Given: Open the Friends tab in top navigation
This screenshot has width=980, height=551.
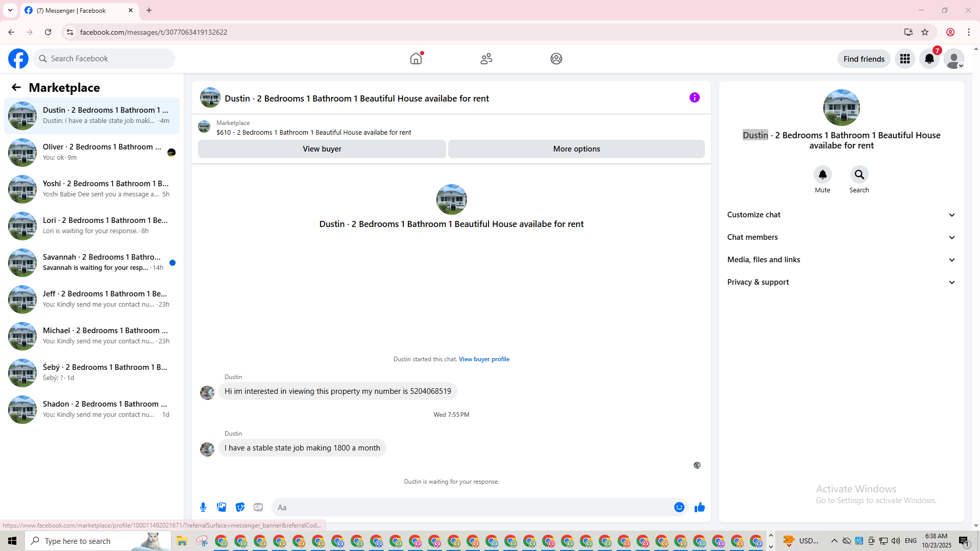Looking at the screenshot, I should [486, 59].
